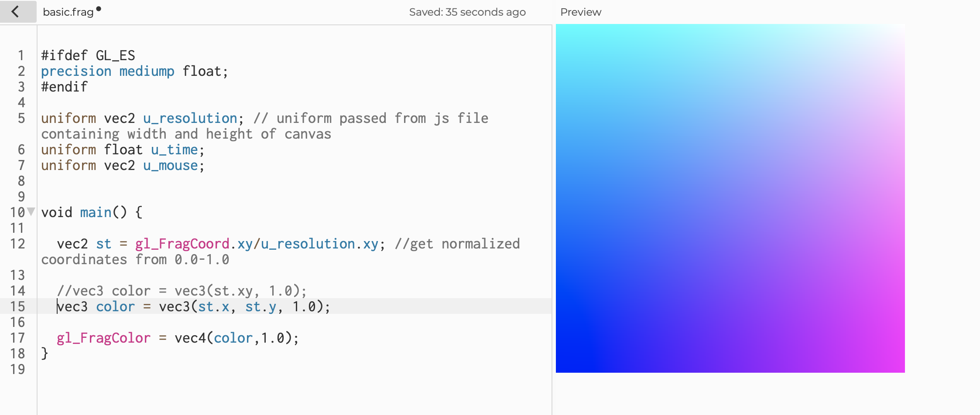This screenshot has height=415, width=980.
Task: Click the unsaved-changes dot beside basic.frag
Action: 99,9
